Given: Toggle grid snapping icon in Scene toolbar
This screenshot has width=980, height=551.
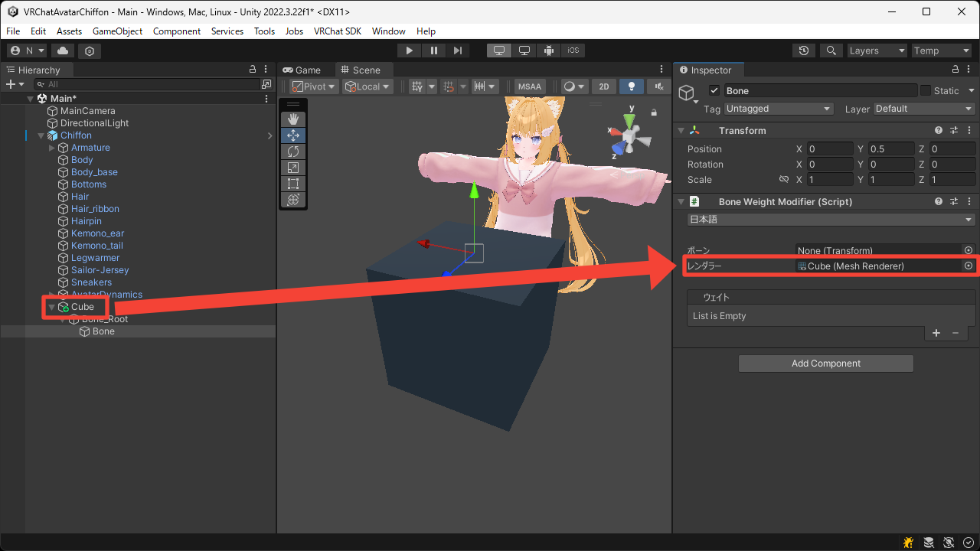Looking at the screenshot, I should click(449, 86).
